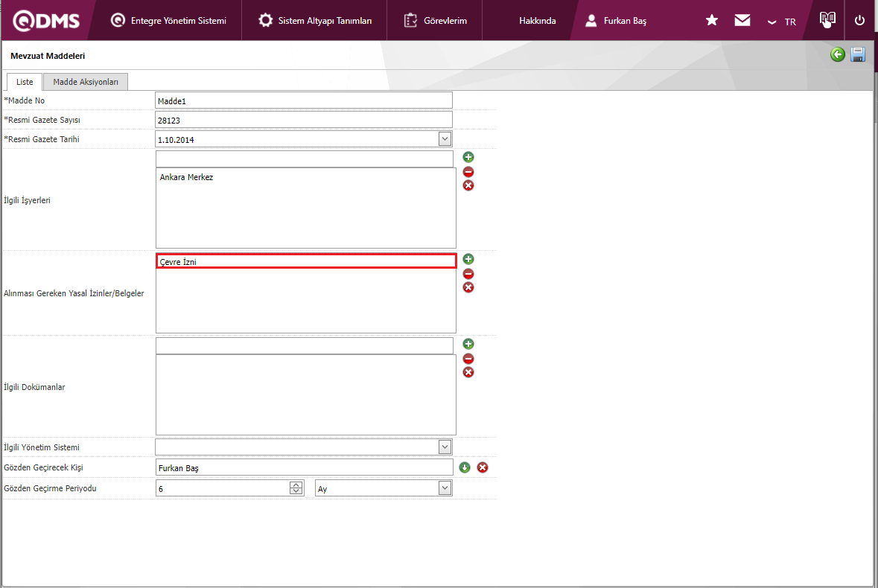Open Resmi Gazete Tarihi date dropdown
The width and height of the screenshot is (878, 588).
[445, 138]
